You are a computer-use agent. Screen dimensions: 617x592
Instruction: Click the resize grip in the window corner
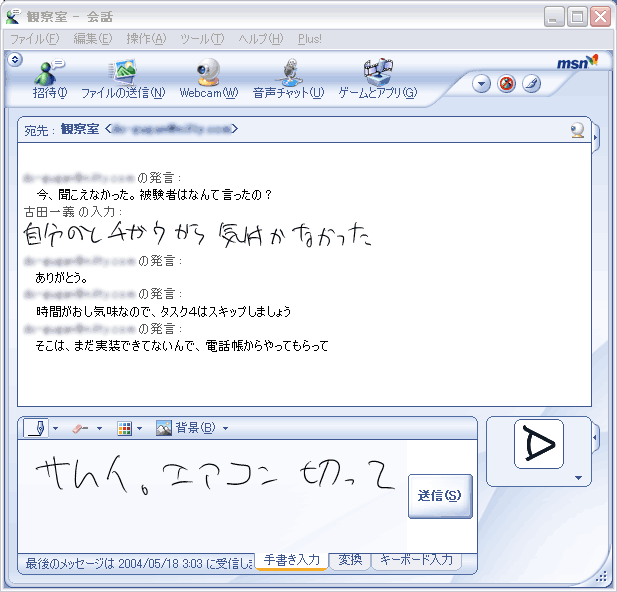point(601,577)
